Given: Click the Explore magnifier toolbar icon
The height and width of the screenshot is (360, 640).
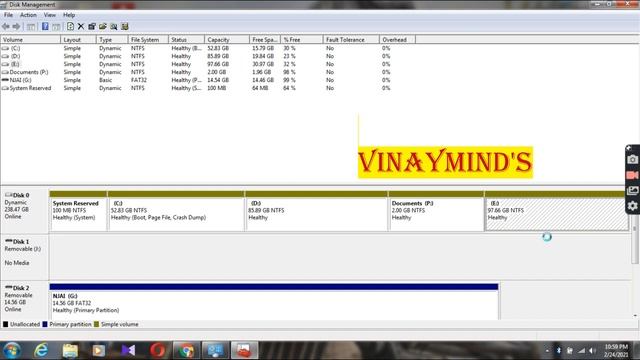Looking at the screenshot, I should pyautogui.click(x=113, y=27).
